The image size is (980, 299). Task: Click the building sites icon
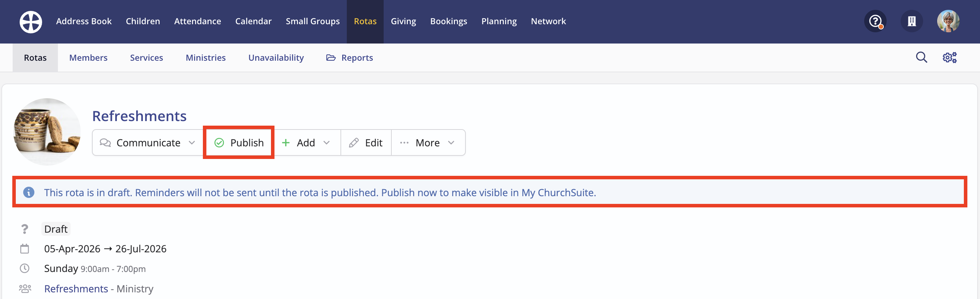912,21
